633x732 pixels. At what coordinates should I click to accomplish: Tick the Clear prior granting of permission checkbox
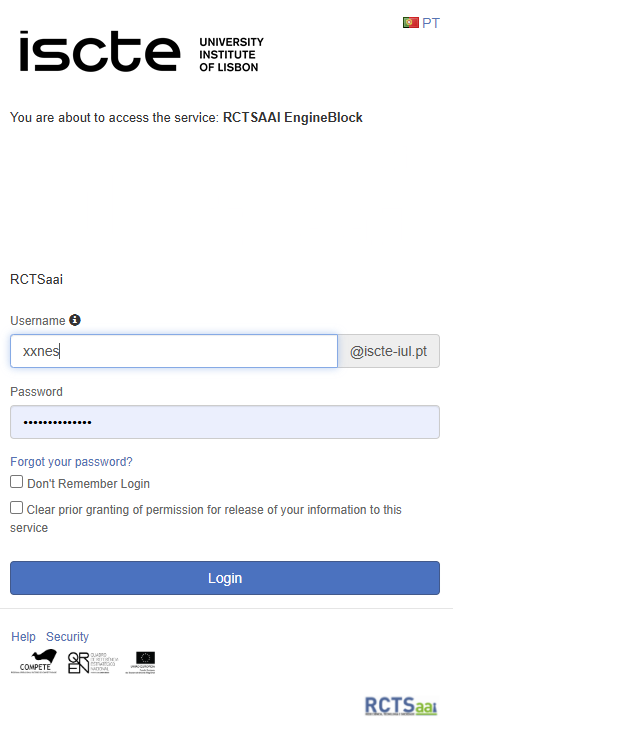tap(17, 508)
